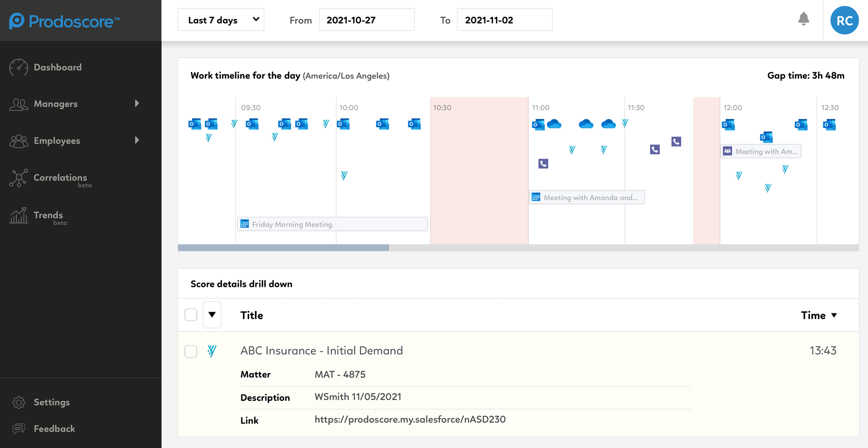This screenshot has width=868, height=448.
Task: Open the Feedback link
Action: tap(54, 429)
